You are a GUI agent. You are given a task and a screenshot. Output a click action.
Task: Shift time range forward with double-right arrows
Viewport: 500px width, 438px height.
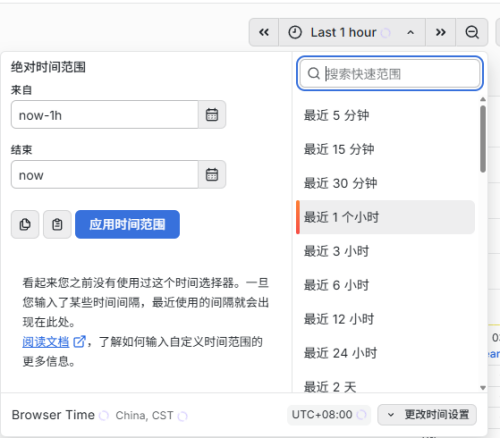click(x=440, y=32)
